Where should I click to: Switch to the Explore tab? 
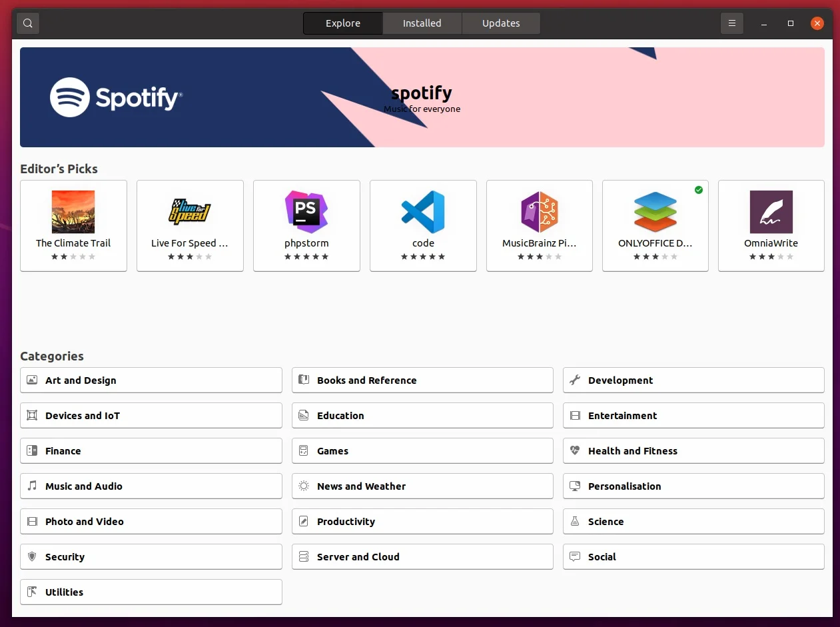343,23
